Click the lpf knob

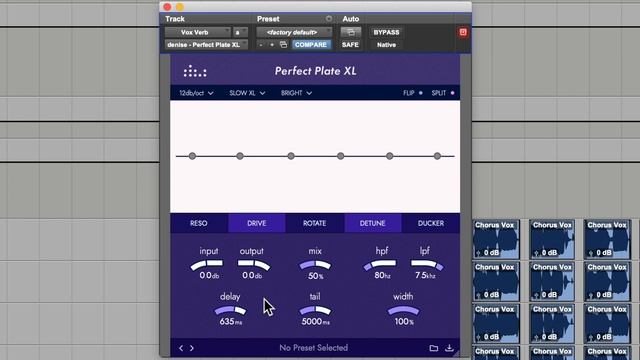[427, 264]
